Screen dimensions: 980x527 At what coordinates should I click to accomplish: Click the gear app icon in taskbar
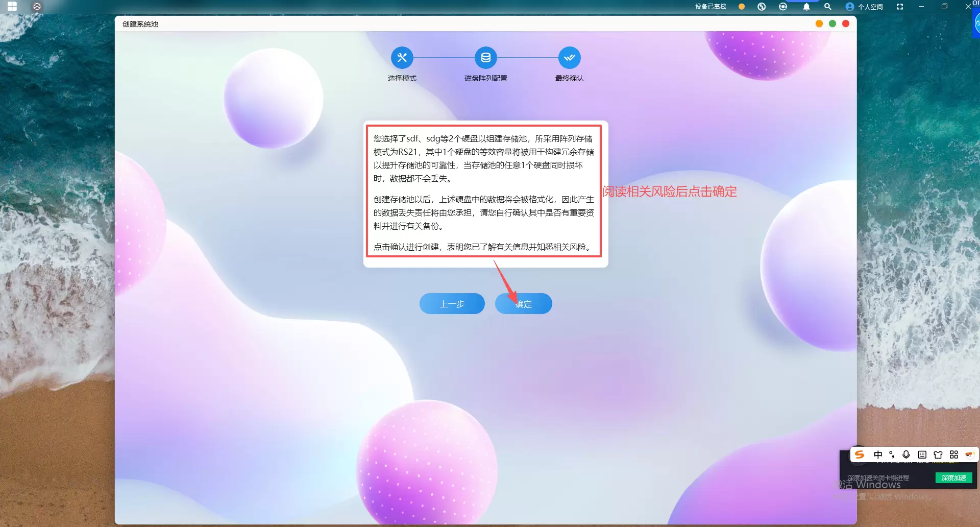[x=37, y=7]
